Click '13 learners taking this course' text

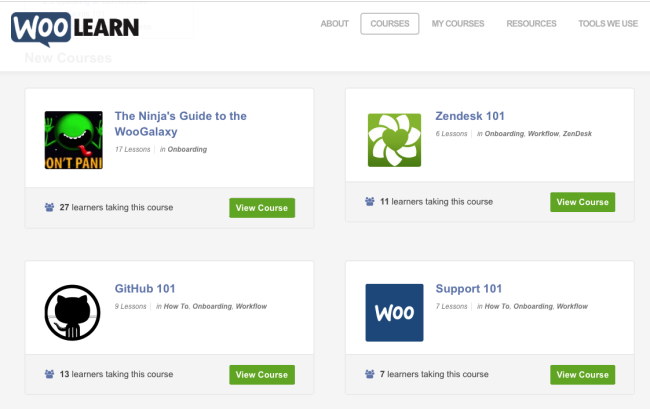coord(116,374)
